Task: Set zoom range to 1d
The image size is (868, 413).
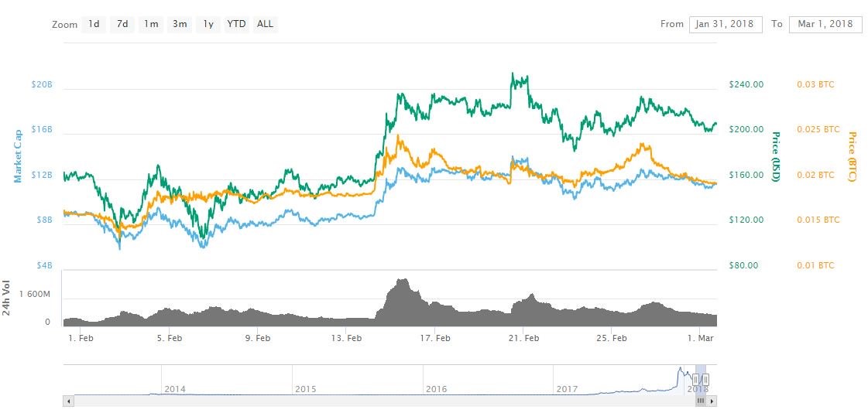Action: (x=94, y=24)
